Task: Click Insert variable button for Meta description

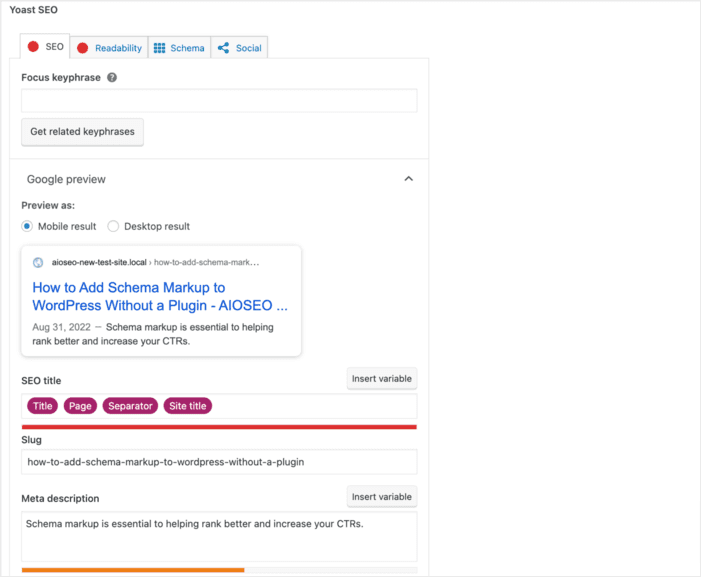Action: click(382, 497)
